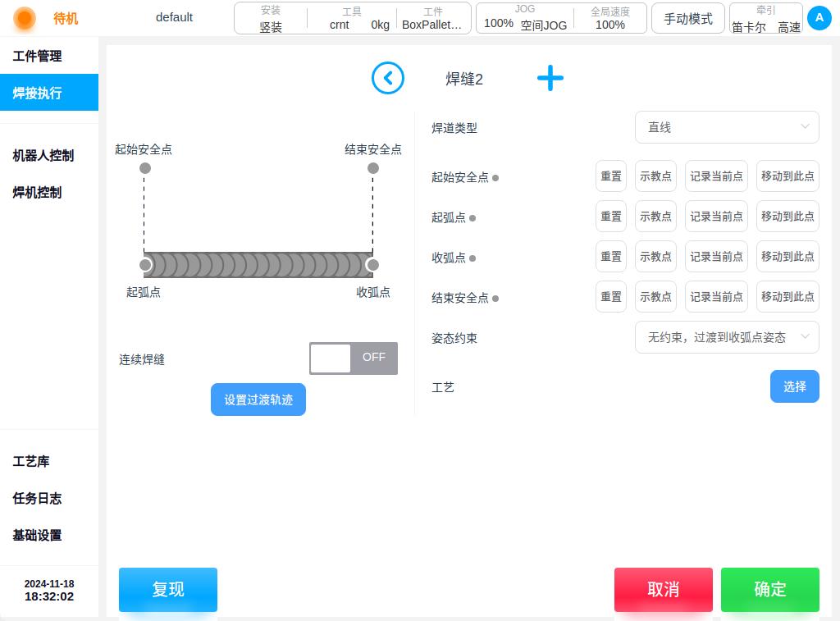Viewport: 840px width, 621px height.
Task: Click 移动到此点 for 起始安全点
Action: click(x=787, y=176)
